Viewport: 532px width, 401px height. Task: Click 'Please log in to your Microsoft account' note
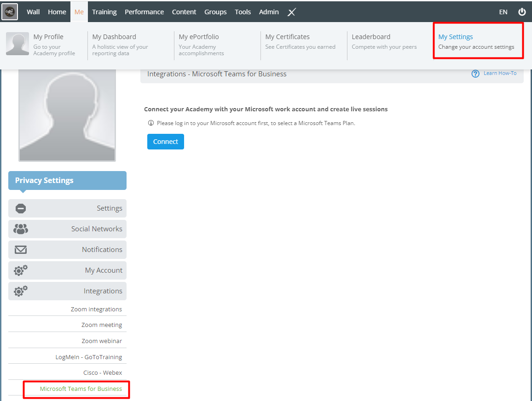click(256, 123)
